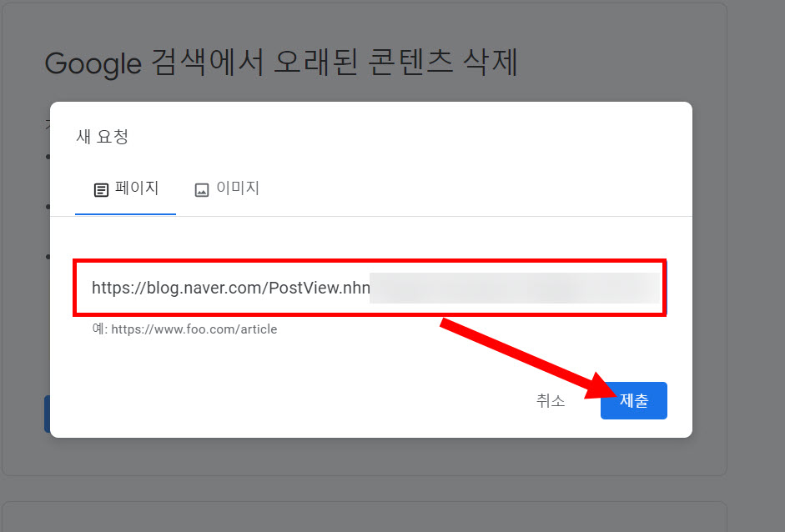The image size is (785, 532).
Task: Click 취소 to cancel the request
Action: coord(551,400)
